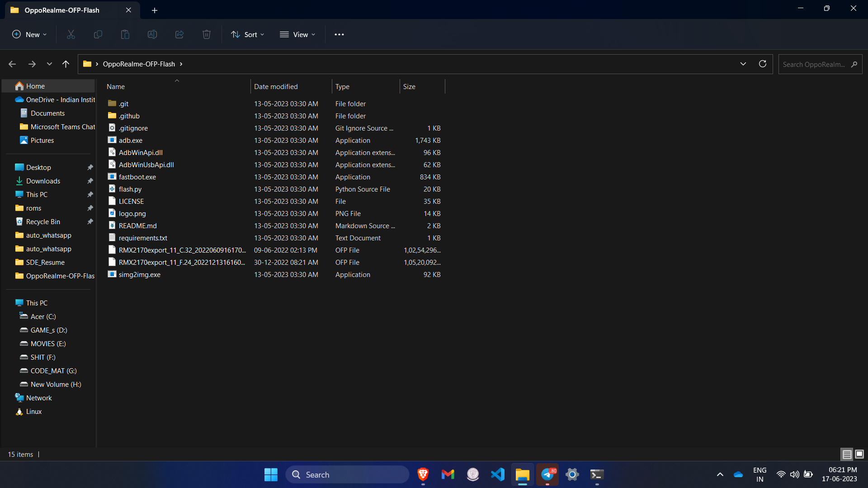Click the Rename icon in toolbar
The image size is (868, 488).
click(x=152, y=34)
